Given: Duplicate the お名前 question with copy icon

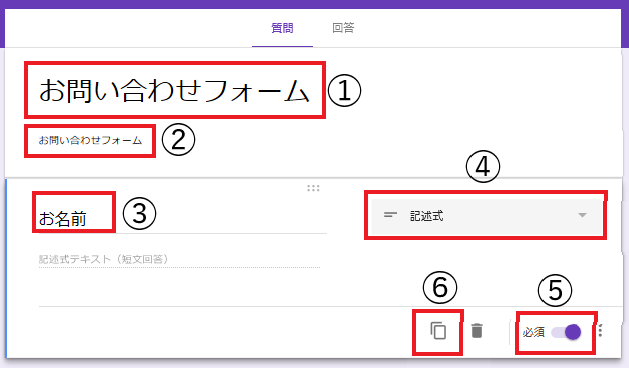Looking at the screenshot, I should [438, 331].
